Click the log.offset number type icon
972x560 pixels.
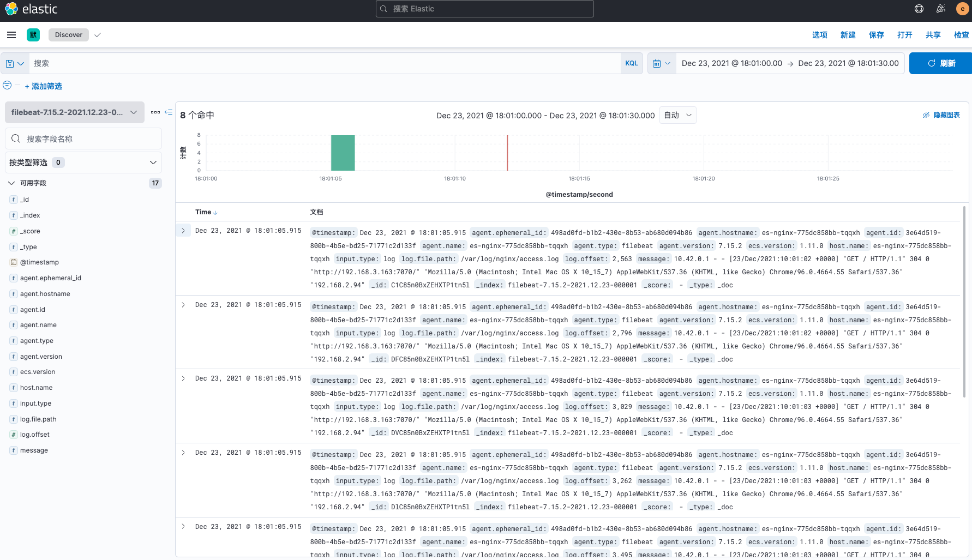pos(14,435)
